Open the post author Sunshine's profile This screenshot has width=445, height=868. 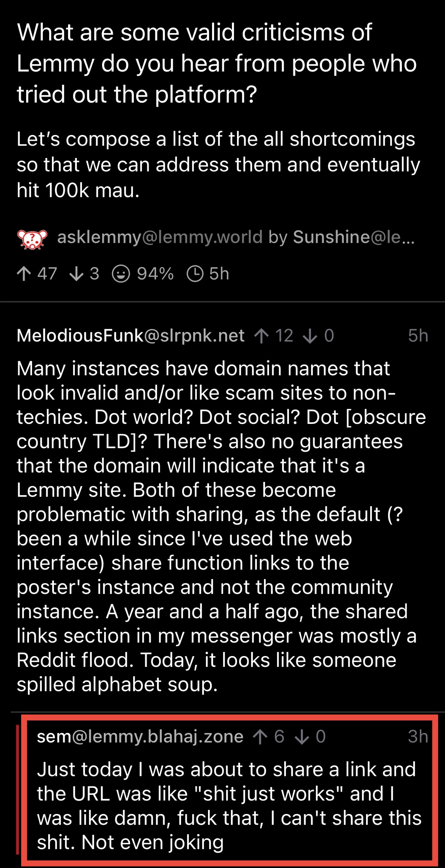click(353, 237)
